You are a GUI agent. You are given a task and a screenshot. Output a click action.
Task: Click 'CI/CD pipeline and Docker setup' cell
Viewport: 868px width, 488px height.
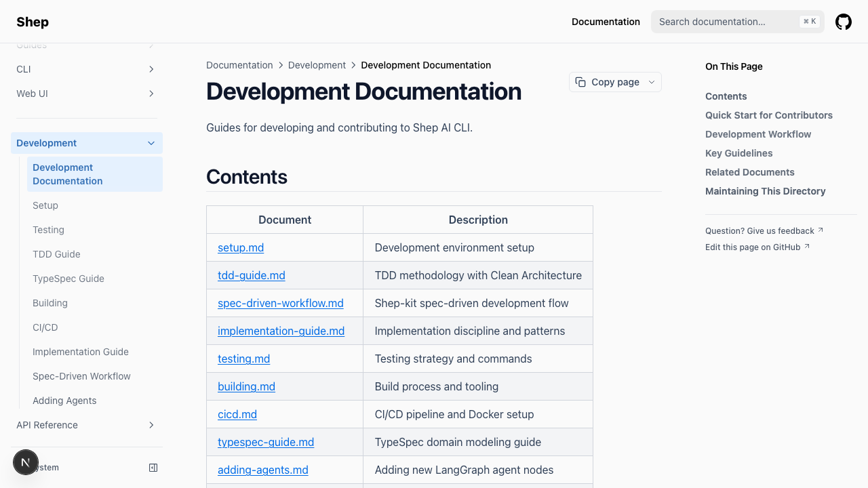point(478,414)
